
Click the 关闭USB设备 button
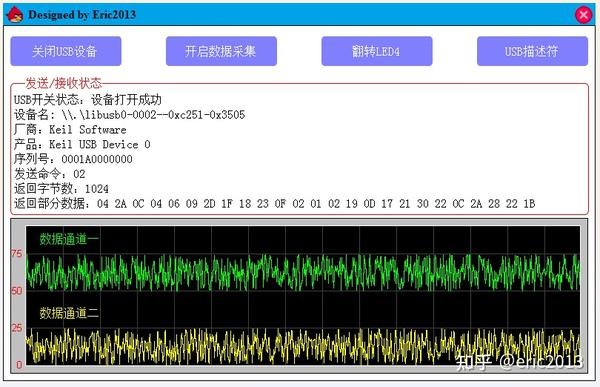click(x=66, y=51)
